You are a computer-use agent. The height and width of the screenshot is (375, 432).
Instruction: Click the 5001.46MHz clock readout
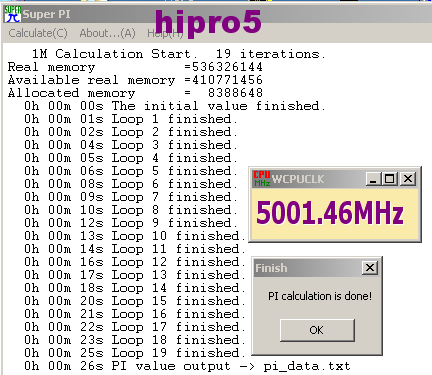tap(330, 212)
